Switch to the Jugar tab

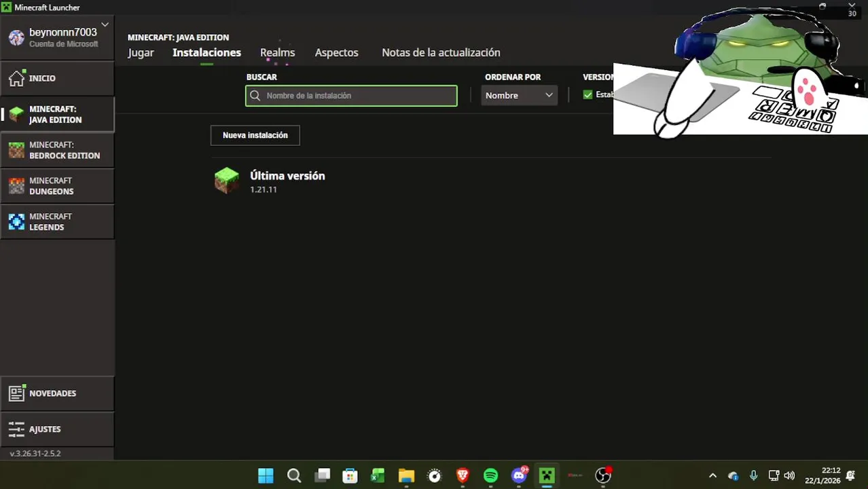141,52
